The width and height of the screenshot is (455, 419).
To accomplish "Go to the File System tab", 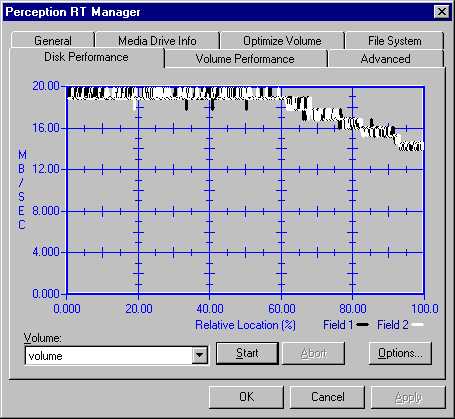I will pos(394,40).
